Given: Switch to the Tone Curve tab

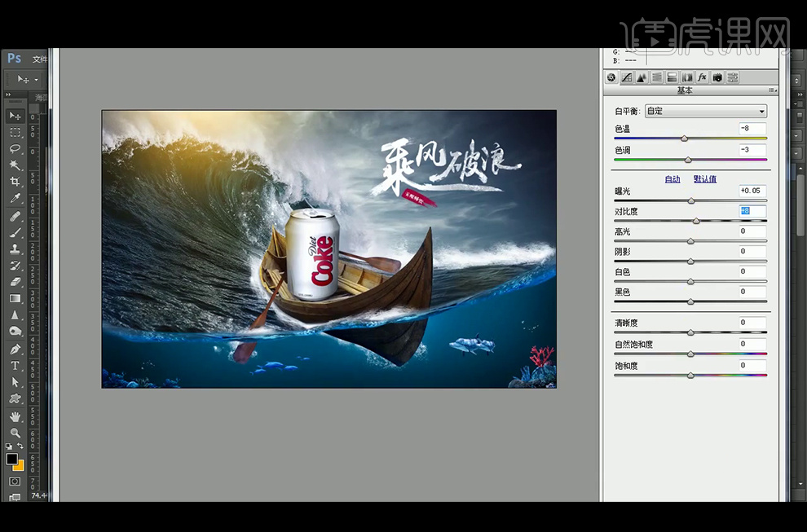Looking at the screenshot, I should tap(626, 77).
